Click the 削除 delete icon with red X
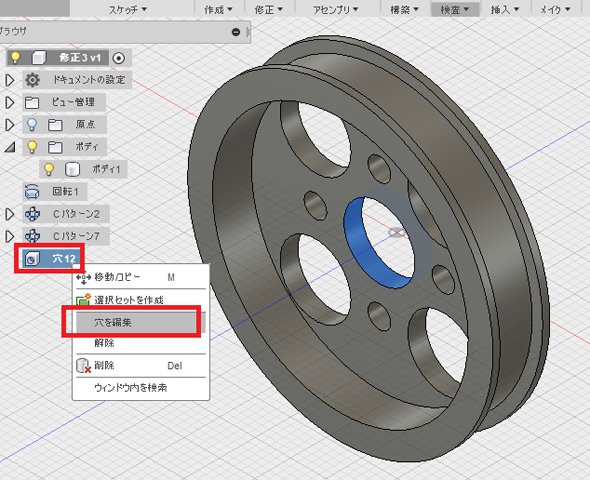This screenshot has height=480, width=590. pos(84,366)
